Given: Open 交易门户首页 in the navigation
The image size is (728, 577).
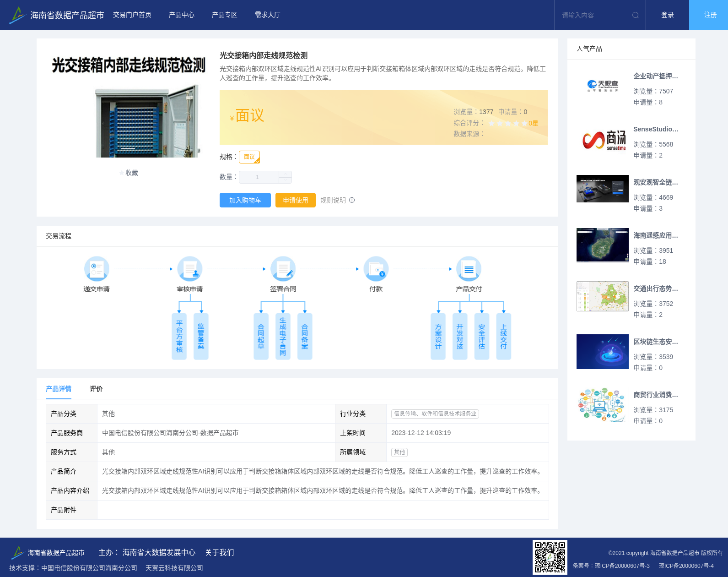Looking at the screenshot, I should 132,15.
